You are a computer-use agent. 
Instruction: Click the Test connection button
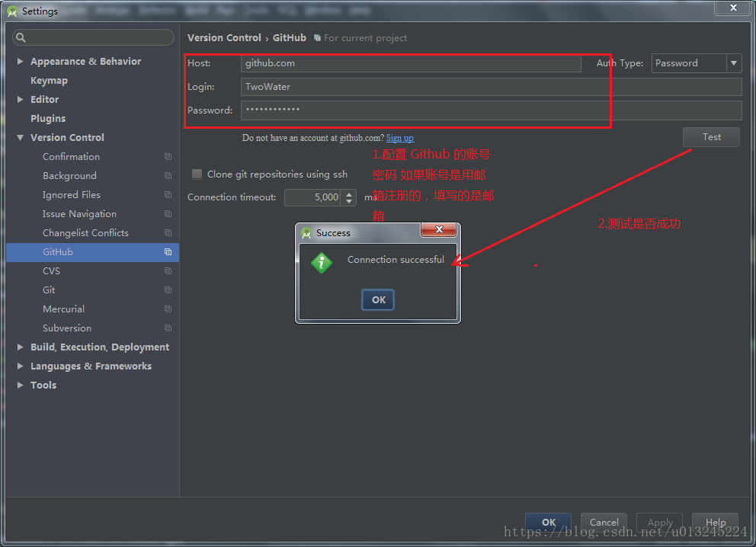pos(711,137)
